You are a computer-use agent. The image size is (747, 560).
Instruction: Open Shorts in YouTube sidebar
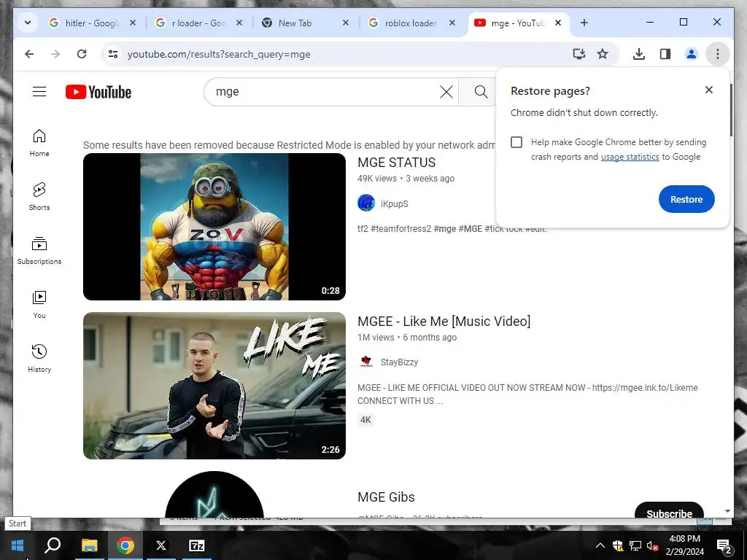pos(39,197)
